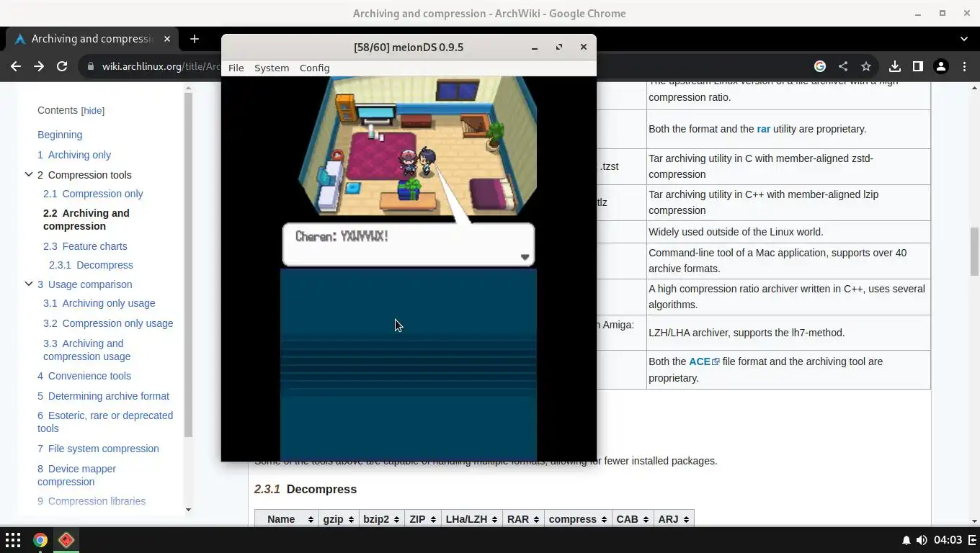Screen dimensions: 980x553
Task: Sort table by RAR column
Action: 523,519
